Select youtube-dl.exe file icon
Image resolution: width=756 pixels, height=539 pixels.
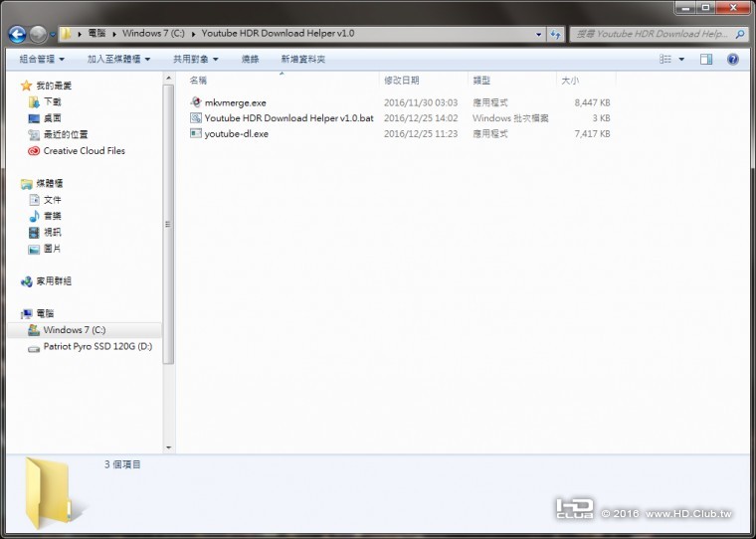tap(196, 133)
